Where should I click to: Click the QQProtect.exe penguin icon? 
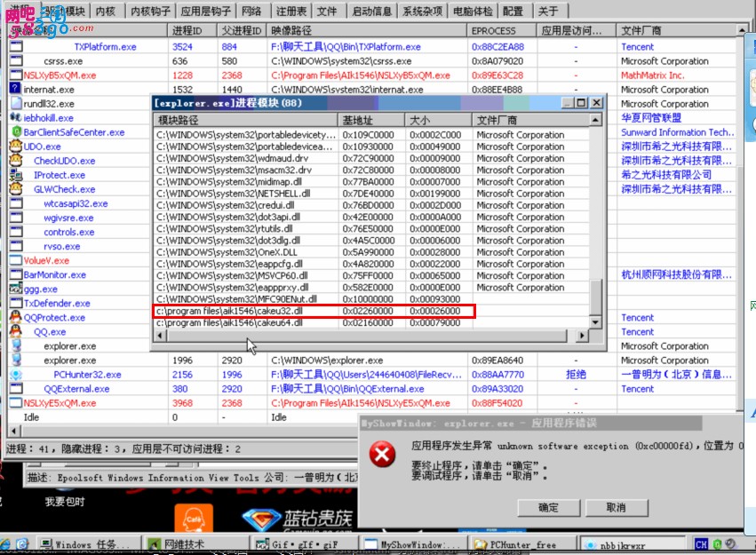16,317
